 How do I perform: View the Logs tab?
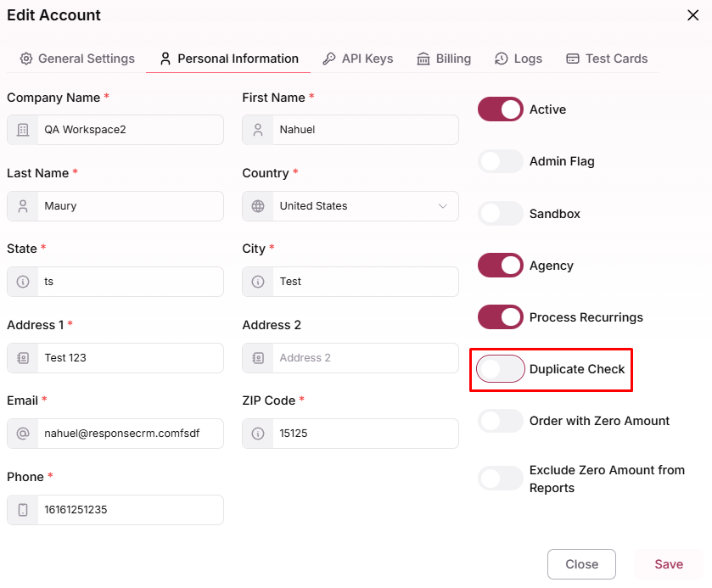click(519, 59)
